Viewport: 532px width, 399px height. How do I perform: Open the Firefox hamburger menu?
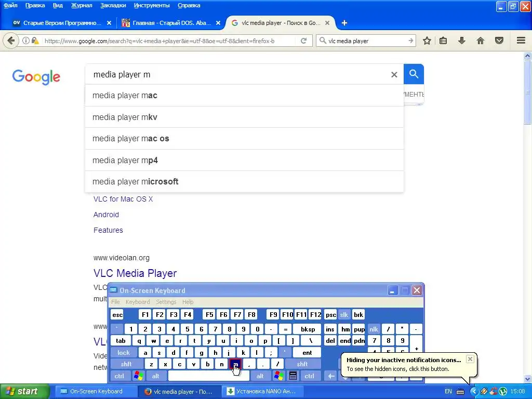tap(521, 41)
